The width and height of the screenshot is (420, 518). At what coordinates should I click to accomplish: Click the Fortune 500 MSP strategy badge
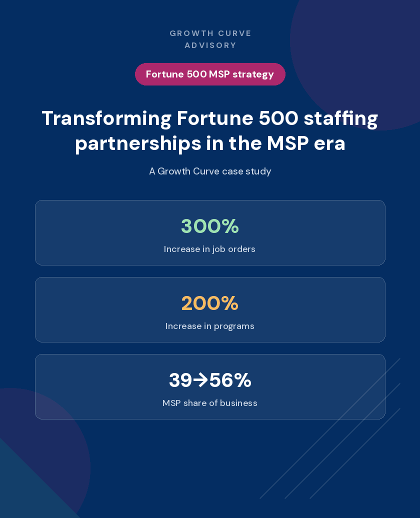pos(210,74)
